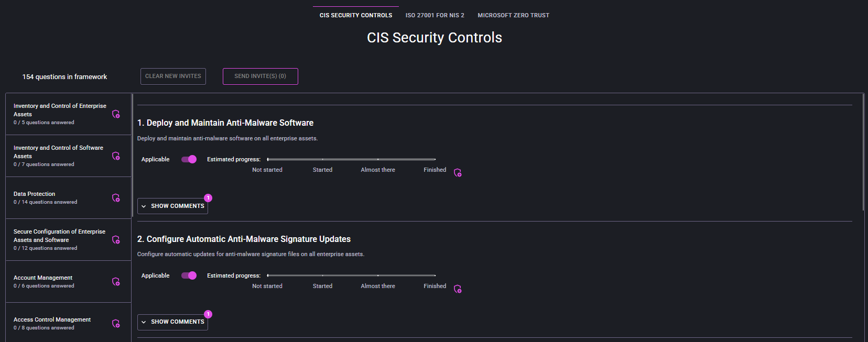The height and width of the screenshot is (342, 868).
Task: Click invite icon for Inventory and Control of Software Assets
Action: (x=116, y=156)
